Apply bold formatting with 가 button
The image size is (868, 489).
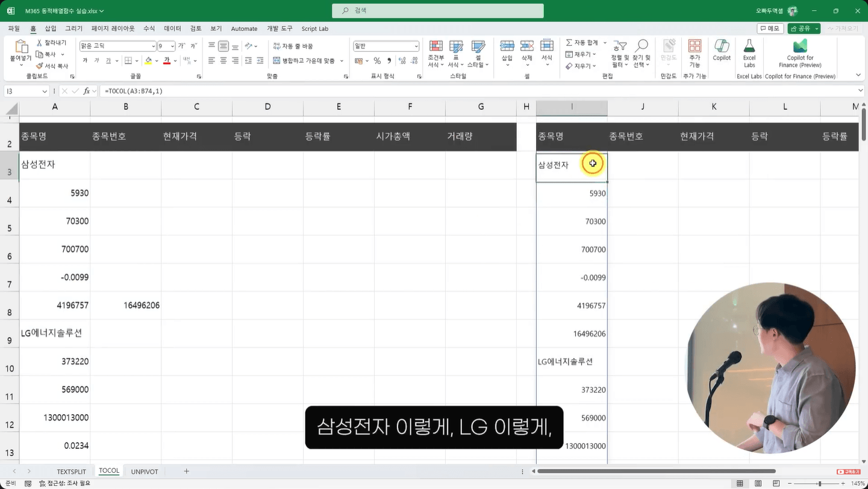coord(85,60)
